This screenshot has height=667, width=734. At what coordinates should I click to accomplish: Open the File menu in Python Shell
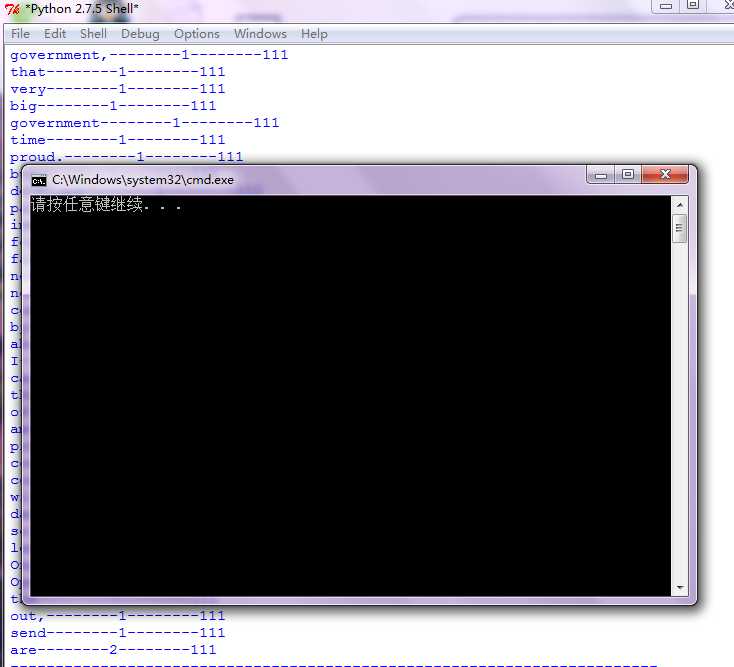[x=20, y=34]
